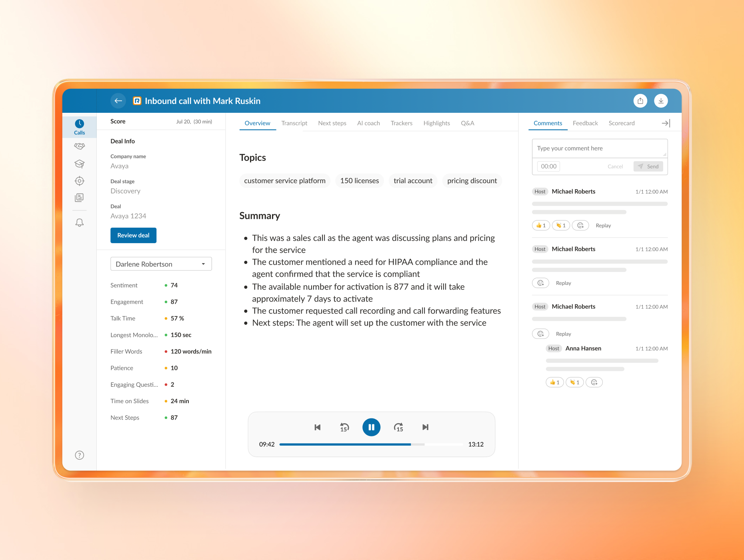Screen dimensions: 744x560
Task: Click the help question mark icon
Action: pos(80,455)
